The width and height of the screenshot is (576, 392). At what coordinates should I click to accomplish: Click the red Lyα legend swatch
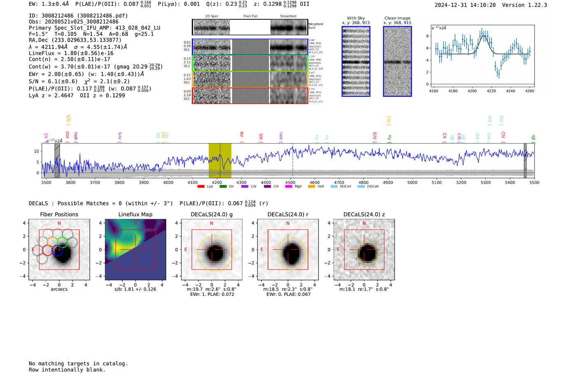click(x=201, y=187)
